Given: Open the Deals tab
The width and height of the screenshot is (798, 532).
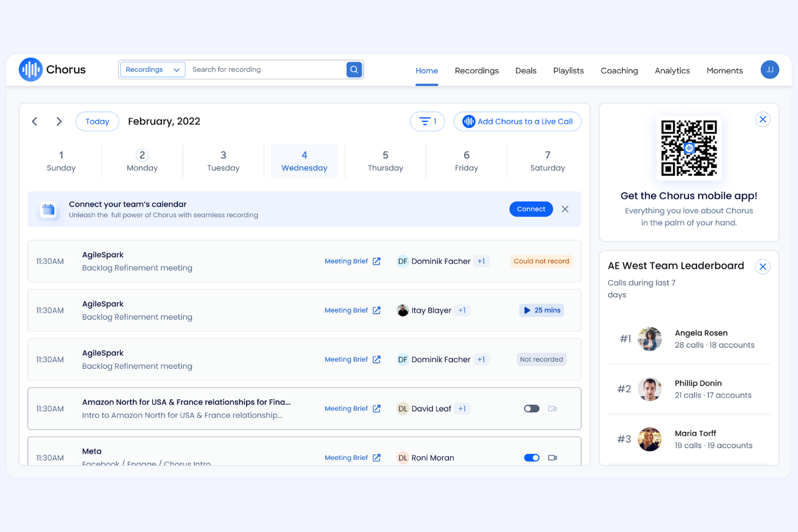Looking at the screenshot, I should 526,71.
